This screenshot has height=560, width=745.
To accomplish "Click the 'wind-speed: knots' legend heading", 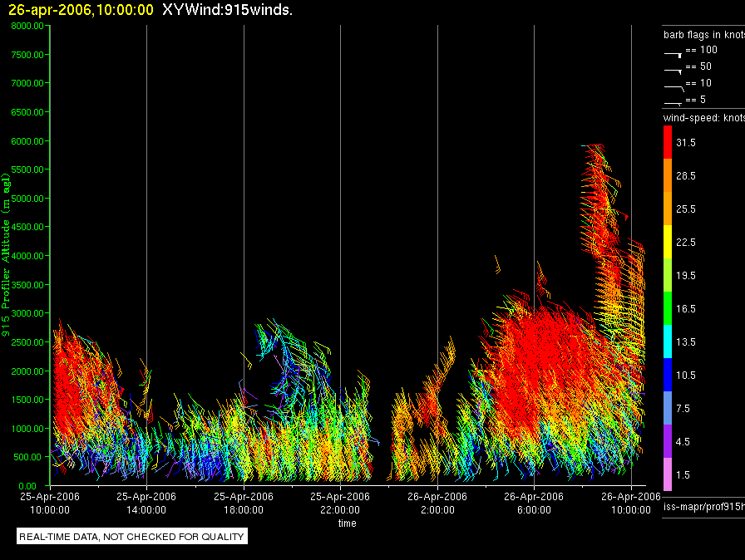I will click(x=704, y=118).
